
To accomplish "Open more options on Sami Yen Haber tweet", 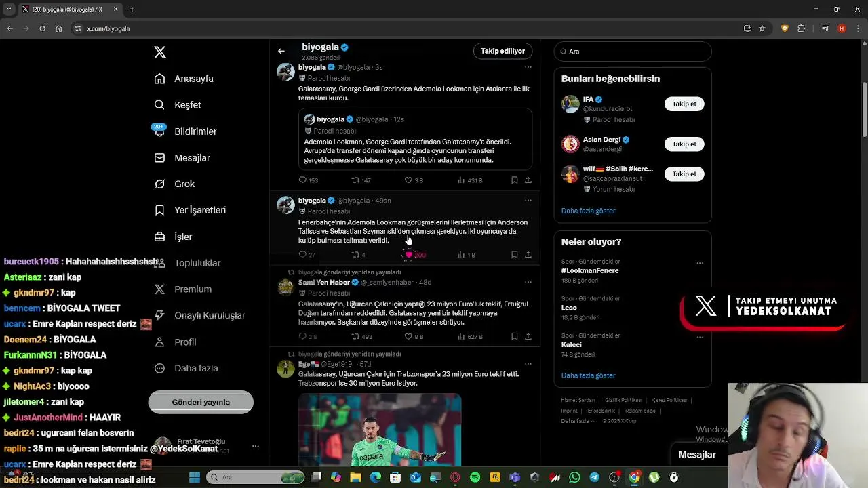I will pyautogui.click(x=528, y=283).
